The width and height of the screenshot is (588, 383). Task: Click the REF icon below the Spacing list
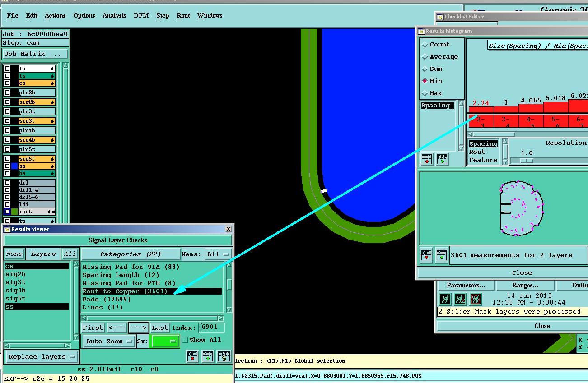[442, 159]
